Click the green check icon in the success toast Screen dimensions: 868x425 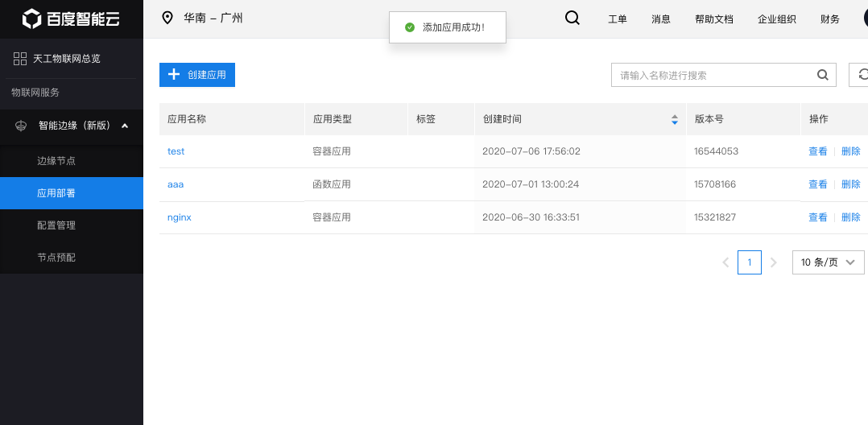(x=410, y=27)
